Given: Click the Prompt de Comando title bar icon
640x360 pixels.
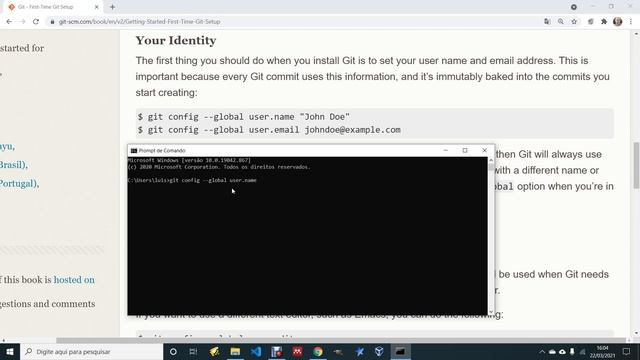Looking at the screenshot, I should point(133,151).
